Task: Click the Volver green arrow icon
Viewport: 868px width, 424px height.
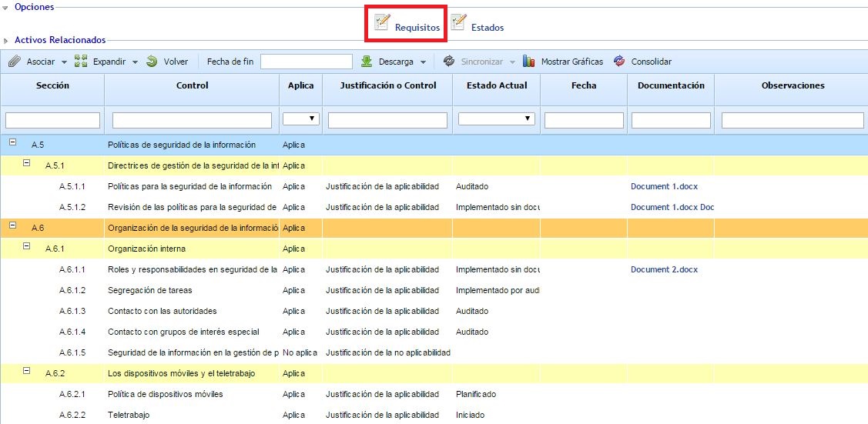Action: point(152,62)
